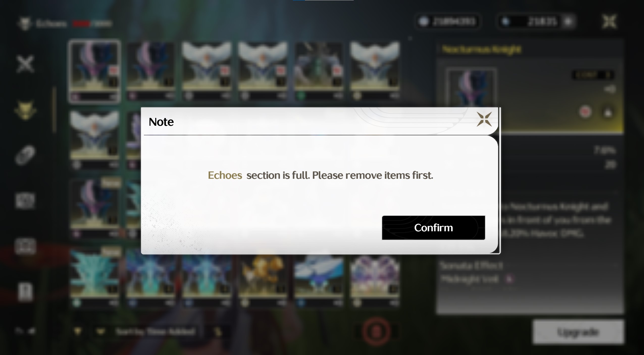Open the fifth sidebar category tab
This screenshot has height=355, width=644.
pos(25,246)
